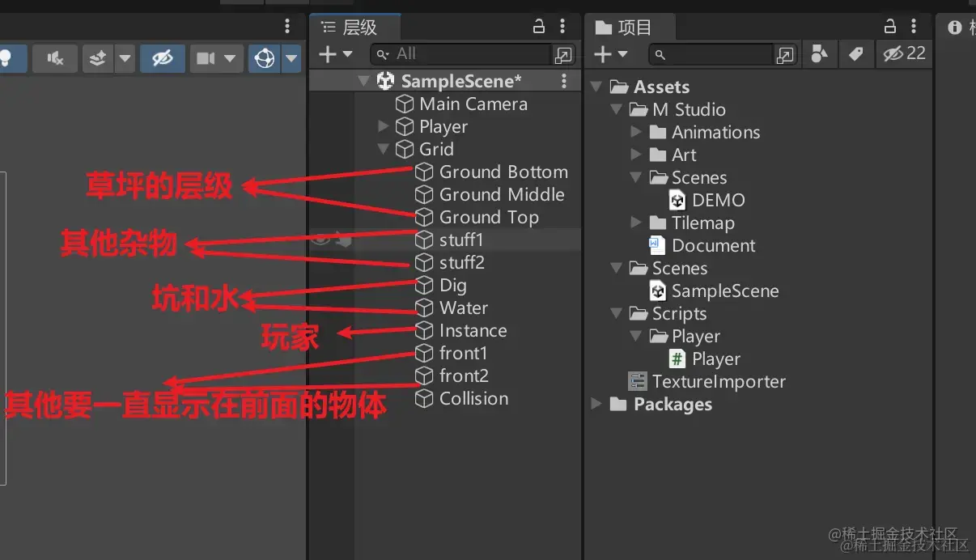The width and height of the screenshot is (976, 560).
Task: Expand the Player object in Hierarchy
Action: 383,126
